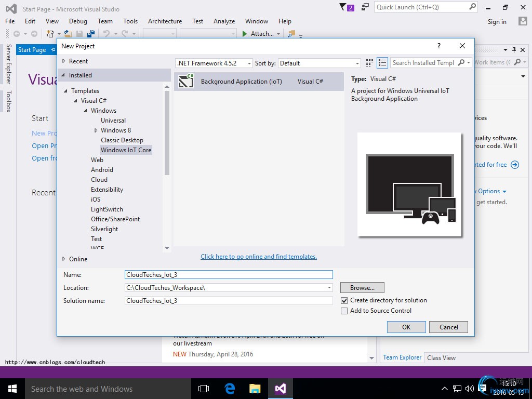Expand the Online templates section
This screenshot has width=532, height=399.
[x=64, y=259]
